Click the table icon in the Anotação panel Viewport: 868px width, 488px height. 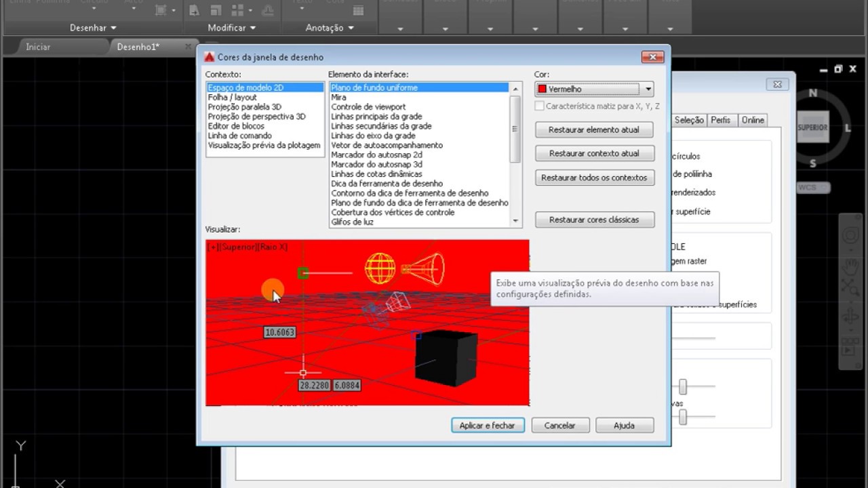click(x=358, y=10)
